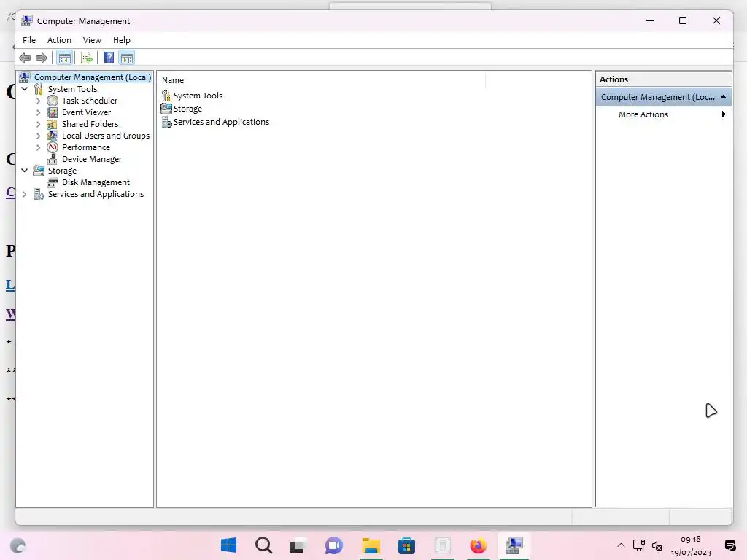
Task: Click Services and Applications icon in tree
Action: (39, 194)
